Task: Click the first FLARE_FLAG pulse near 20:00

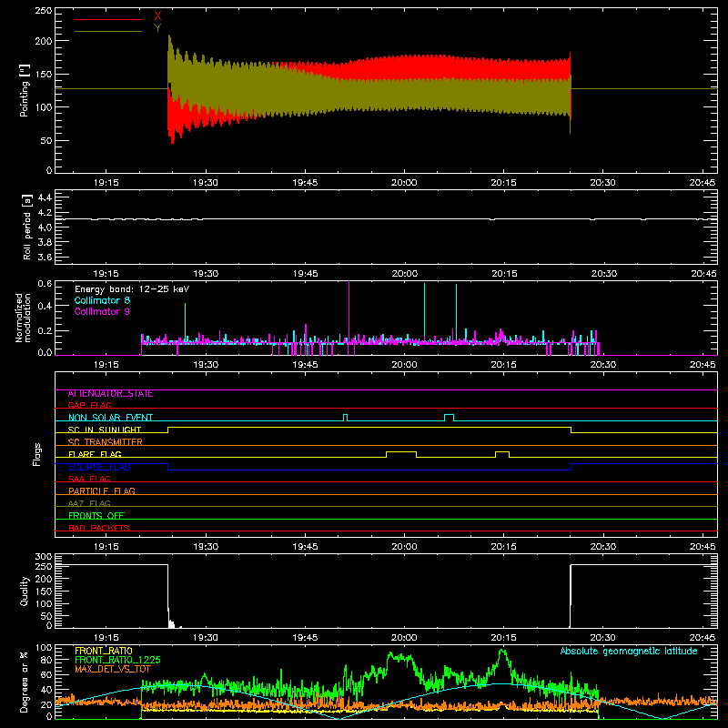Action: pos(401,454)
